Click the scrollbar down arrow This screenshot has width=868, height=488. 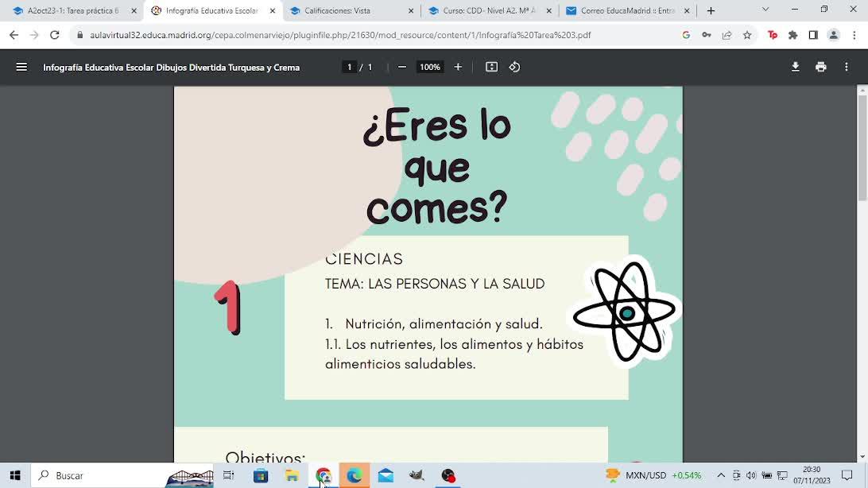coord(862,458)
